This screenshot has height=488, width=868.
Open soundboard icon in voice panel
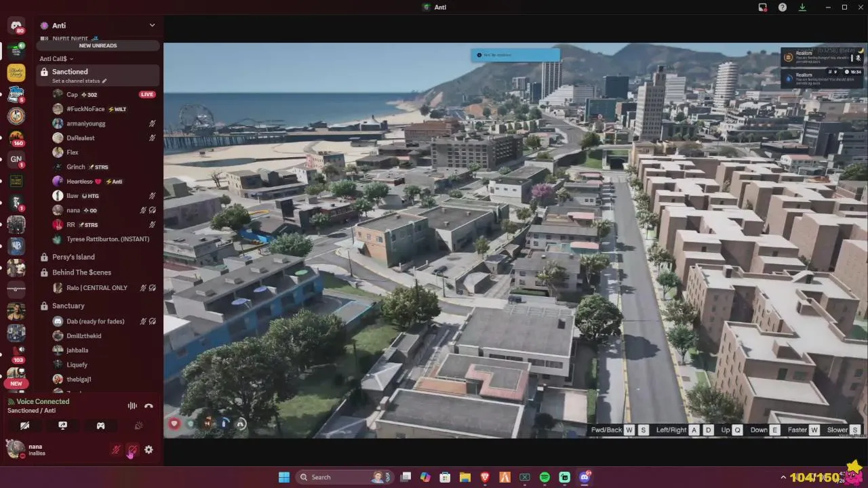pos(138,426)
